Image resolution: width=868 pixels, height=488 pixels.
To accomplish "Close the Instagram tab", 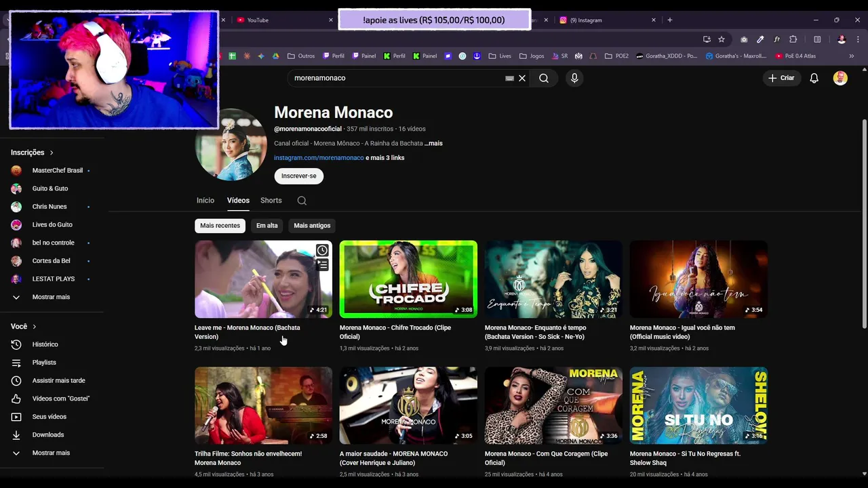I will pyautogui.click(x=654, y=20).
